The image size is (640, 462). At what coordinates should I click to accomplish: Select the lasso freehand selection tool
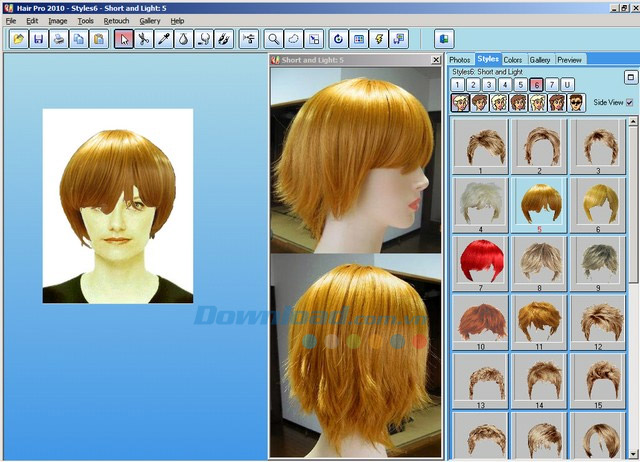(x=293, y=39)
